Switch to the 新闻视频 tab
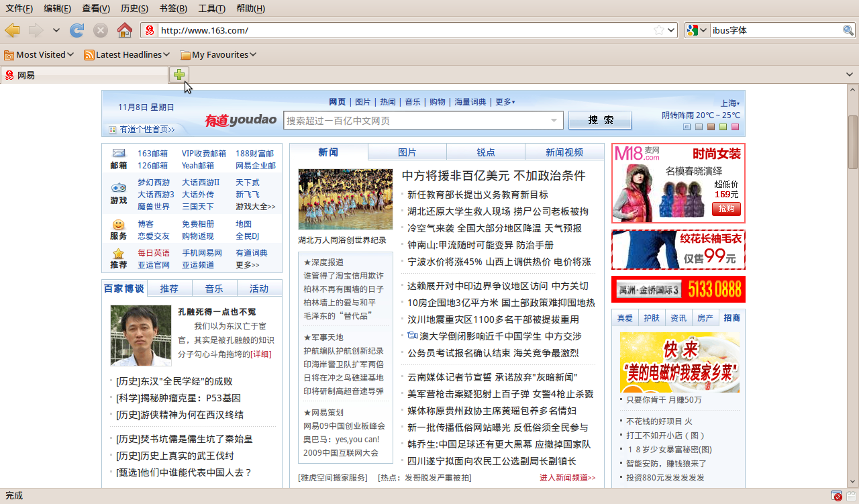Viewport: 859px width, 504px height. click(564, 152)
